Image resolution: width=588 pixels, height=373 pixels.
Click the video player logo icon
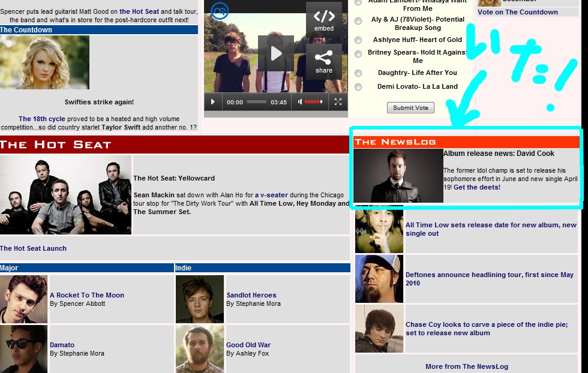pos(220,11)
